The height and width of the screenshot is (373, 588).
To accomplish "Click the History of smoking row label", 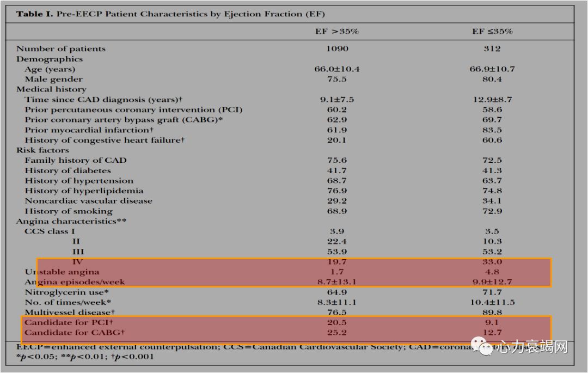I will 68,211.
